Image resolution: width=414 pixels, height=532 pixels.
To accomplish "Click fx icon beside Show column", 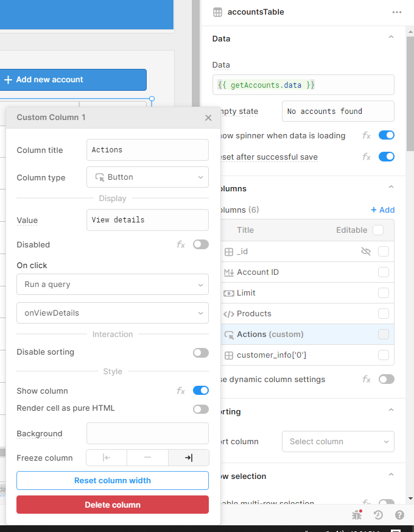I will tap(181, 391).
